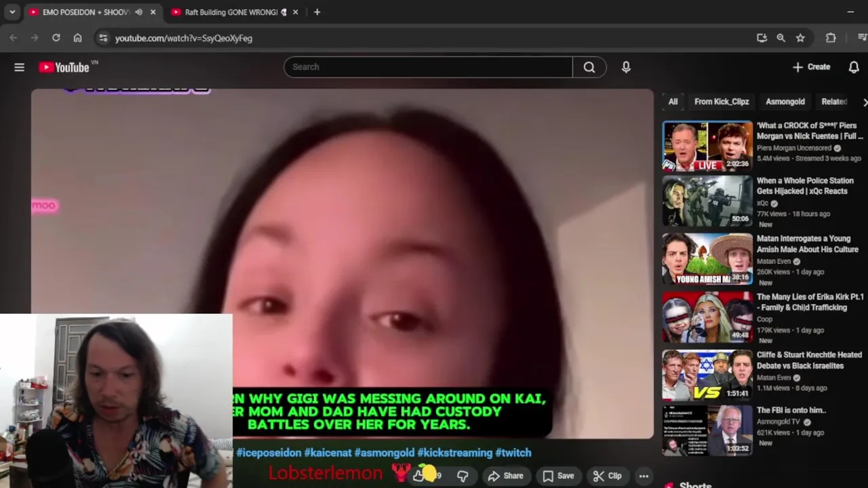Start voice search with the microphone
Image resolution: width=868 pixels, height=488 pixels.
(x=626, y=67)
